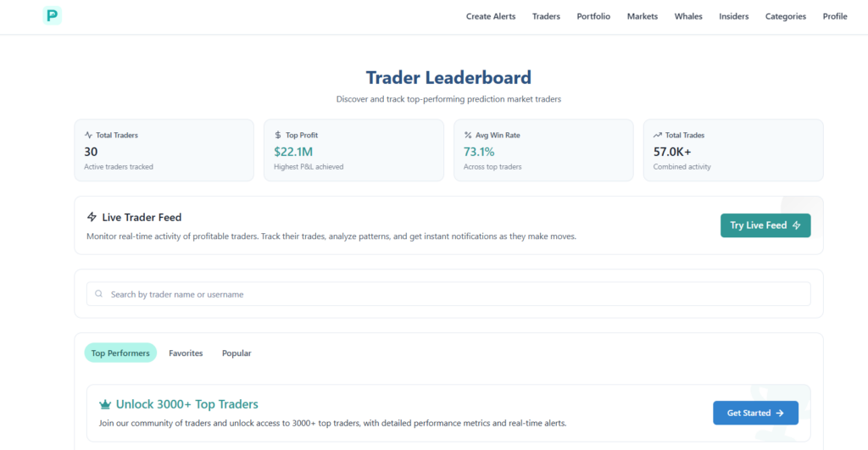
Task: Click the 30 total traders value
Action: (91, 152)
